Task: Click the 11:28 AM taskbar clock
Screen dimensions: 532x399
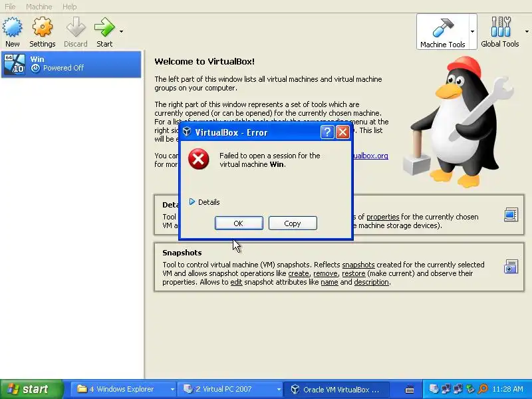Action: point(507,389)
